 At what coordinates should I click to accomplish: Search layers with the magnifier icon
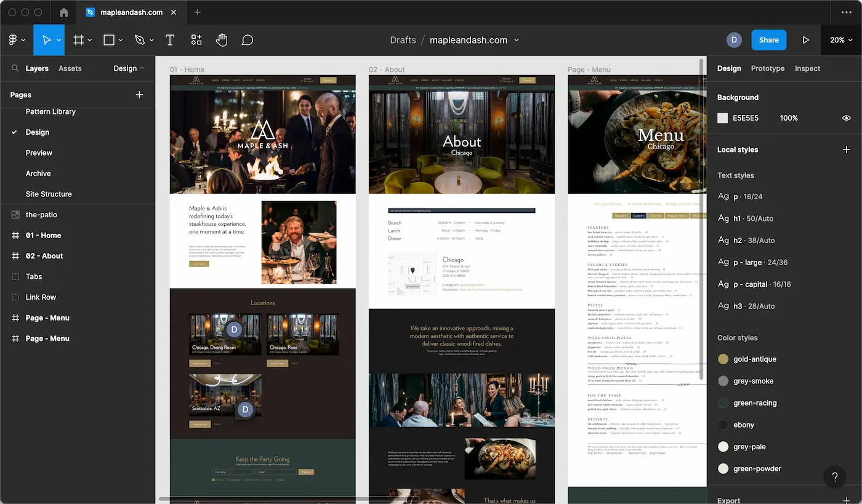coord(15,68)
